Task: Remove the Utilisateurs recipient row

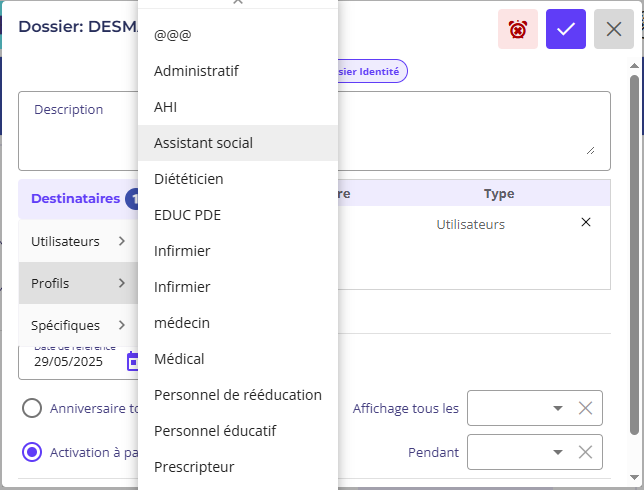Action: tap(586, 222)
